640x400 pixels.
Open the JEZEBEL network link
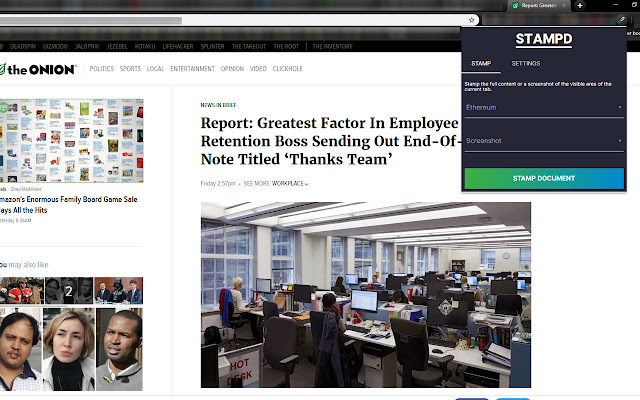click(x=117, y=47)
